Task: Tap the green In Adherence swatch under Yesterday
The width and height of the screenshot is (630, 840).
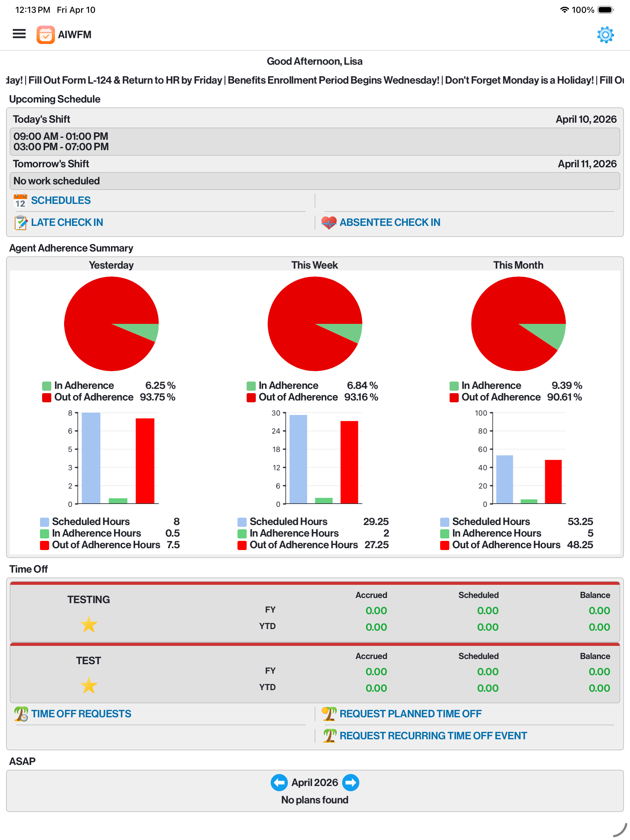Action: click(x=47, y=386)
